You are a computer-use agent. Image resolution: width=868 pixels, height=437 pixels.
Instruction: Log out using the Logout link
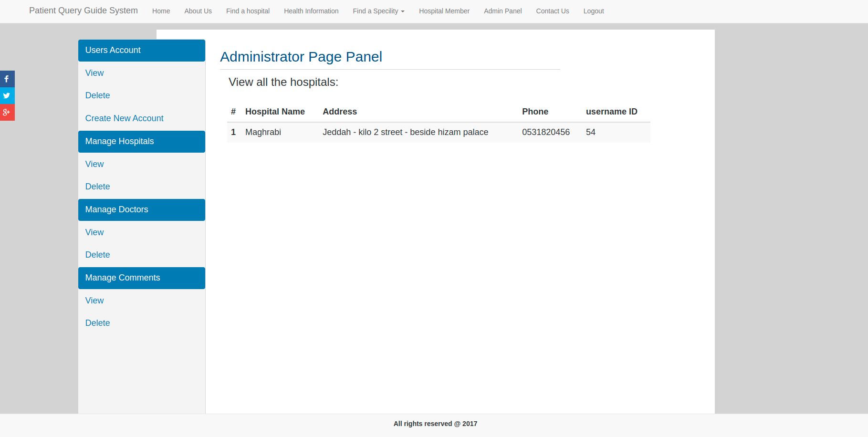[593, 11]
